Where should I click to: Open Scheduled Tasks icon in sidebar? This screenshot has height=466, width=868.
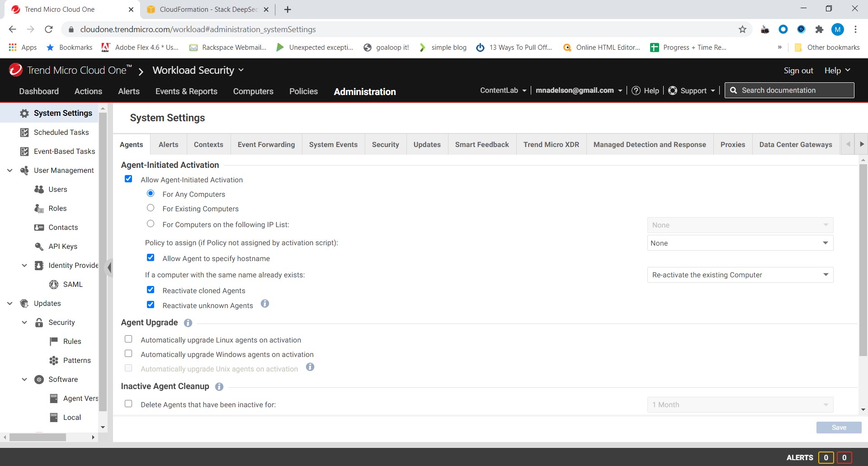pyautogui.click(x=24, y=132)
